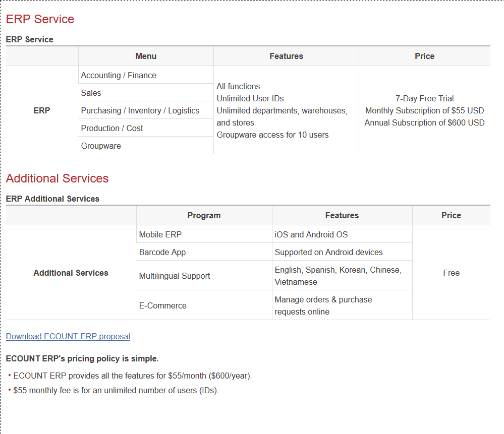Viewport: 504px width, 434px height.
Task: Click Groupware access for 10 users text
Action: [x=272, y=135]
